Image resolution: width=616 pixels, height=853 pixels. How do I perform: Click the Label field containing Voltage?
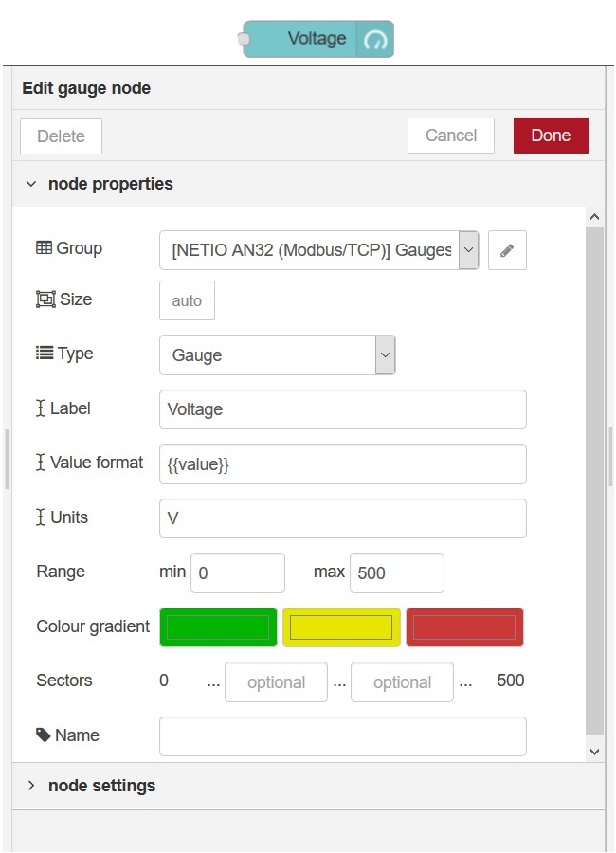[343, 409]
